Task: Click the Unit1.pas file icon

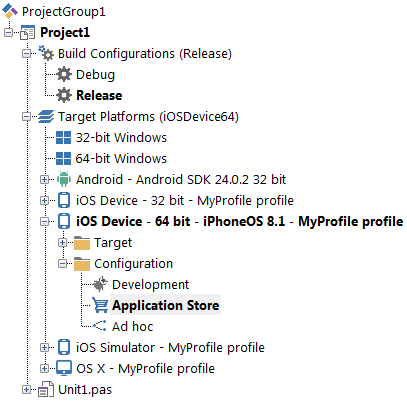Action: click(46, 389)
